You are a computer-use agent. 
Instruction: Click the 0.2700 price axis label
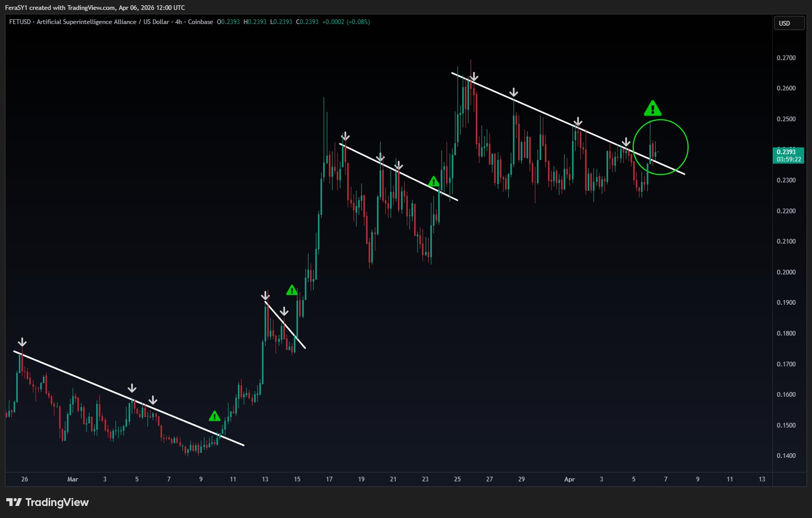coord(786,58)
